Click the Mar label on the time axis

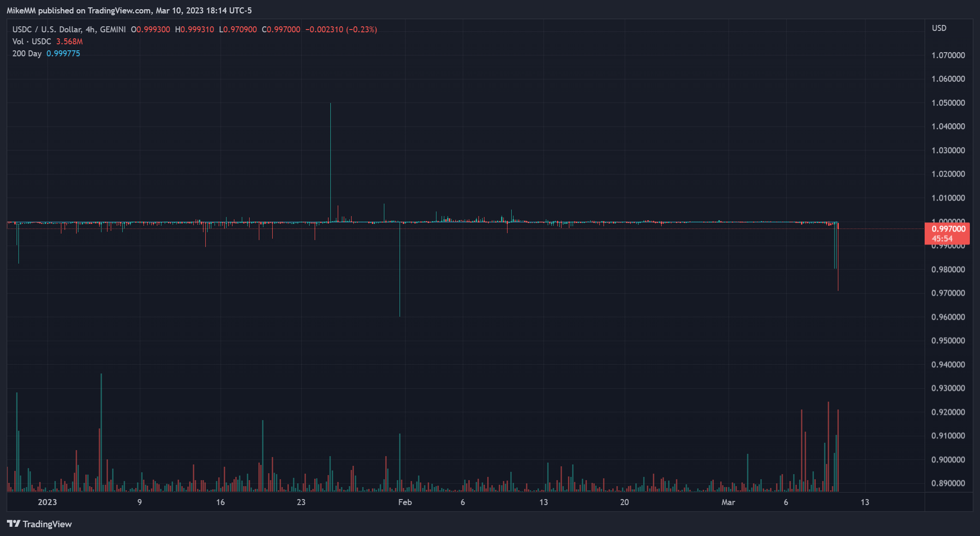[x=728, y=502]
